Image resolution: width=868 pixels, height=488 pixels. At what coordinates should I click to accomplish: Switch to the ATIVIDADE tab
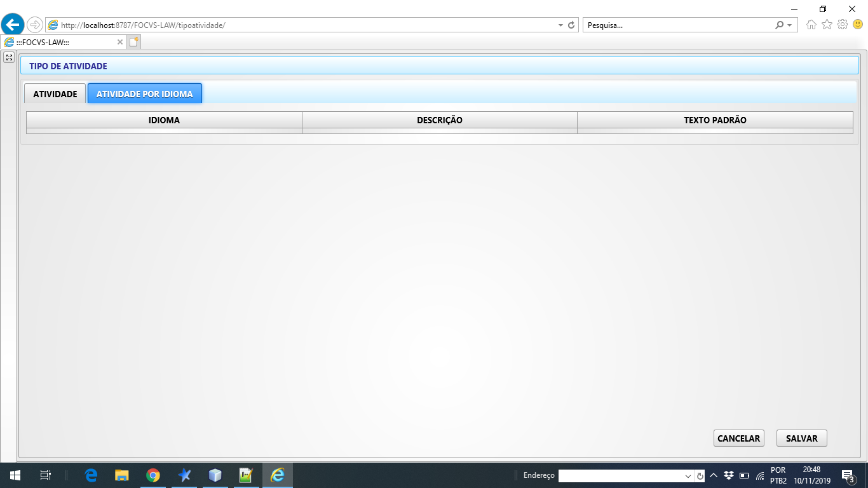pyautogui.click(x=55, y=93)
